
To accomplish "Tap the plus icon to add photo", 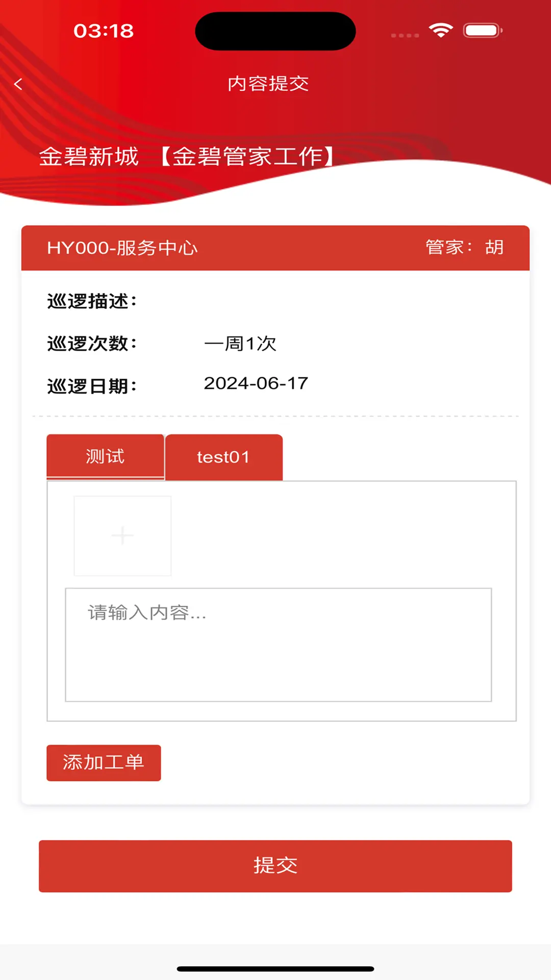I will (122, 535).
